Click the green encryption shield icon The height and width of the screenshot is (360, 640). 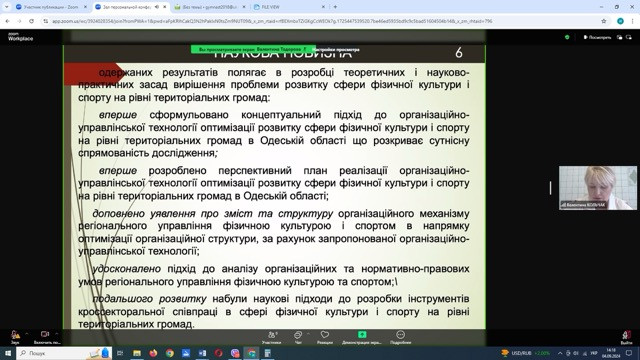tap(567, 37)
